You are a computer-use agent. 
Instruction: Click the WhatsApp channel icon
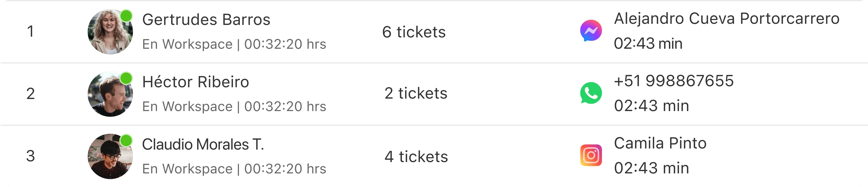click(591, 93)
